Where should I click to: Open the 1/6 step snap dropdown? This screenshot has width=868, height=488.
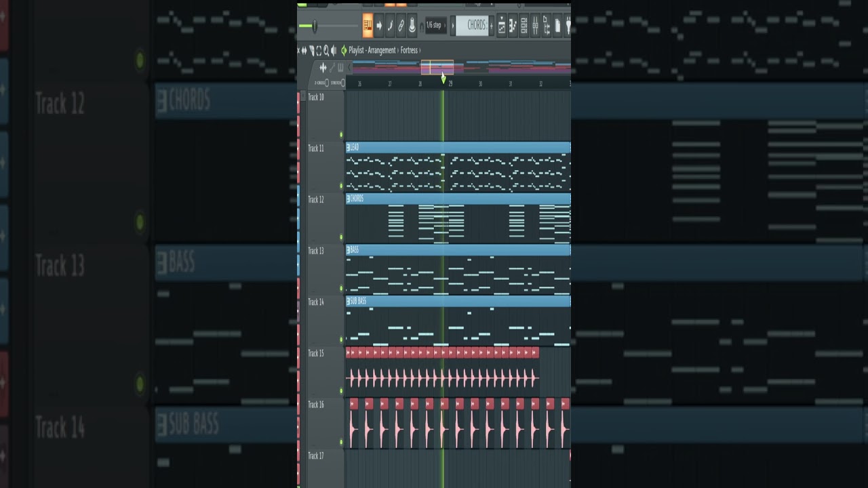coord(435,25)
